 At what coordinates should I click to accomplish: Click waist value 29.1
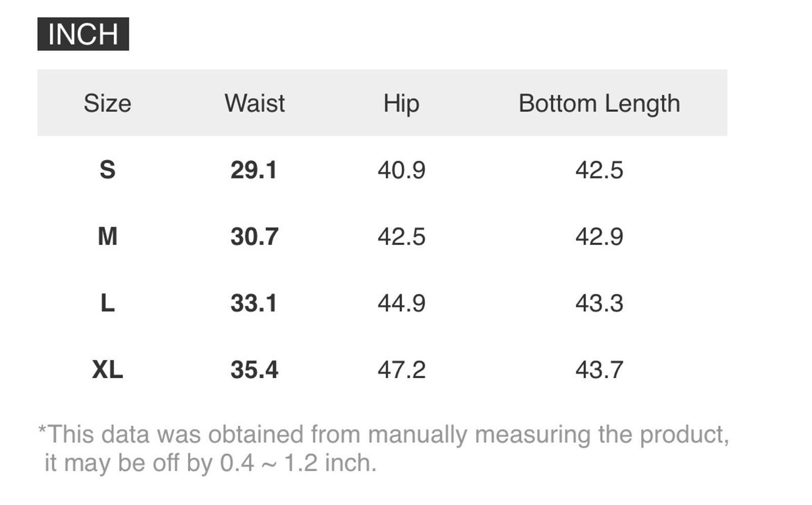[x=254, y=170]
